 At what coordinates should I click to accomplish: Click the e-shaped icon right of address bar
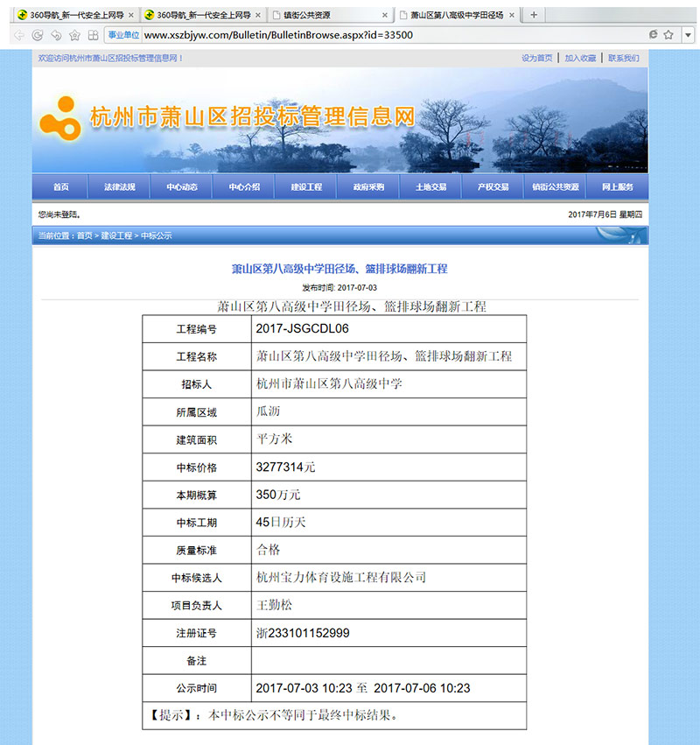[653, 36]
